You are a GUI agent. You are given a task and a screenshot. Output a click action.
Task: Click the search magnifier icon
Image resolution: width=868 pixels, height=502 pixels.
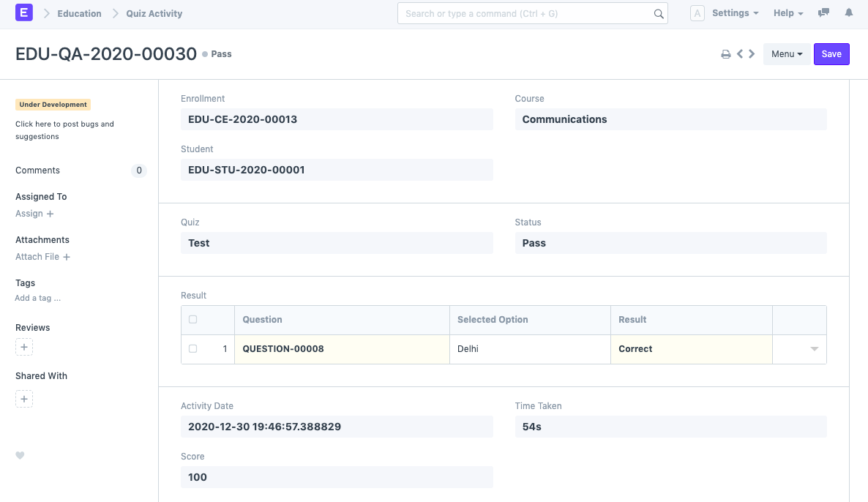(659, 14)
